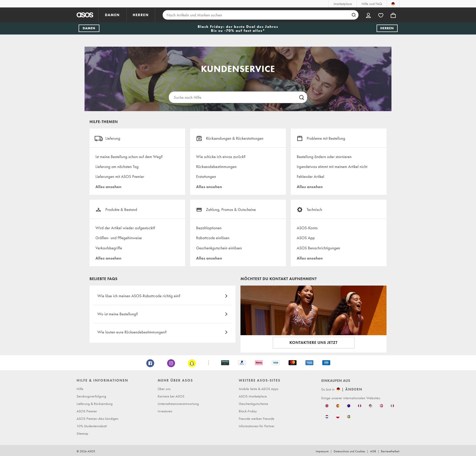
Task: Open 'Fehlender Artikel' link
Action: 310,177
